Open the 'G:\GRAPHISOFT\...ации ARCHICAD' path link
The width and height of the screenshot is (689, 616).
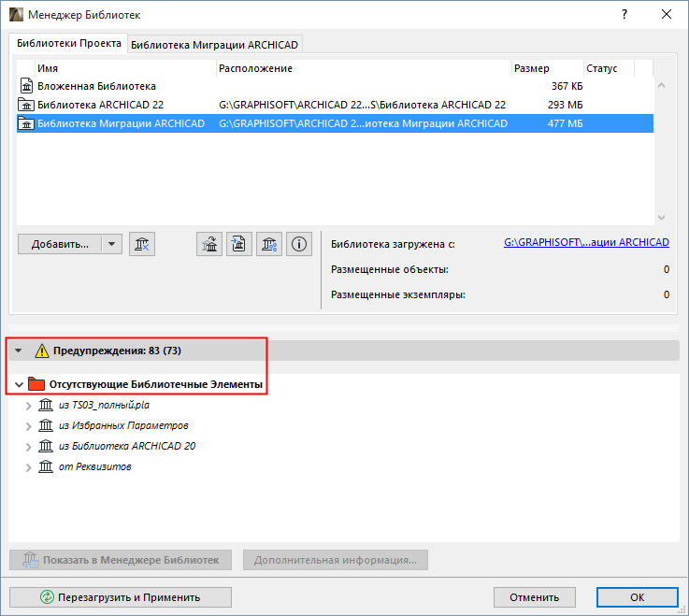[x=586, y=242]
